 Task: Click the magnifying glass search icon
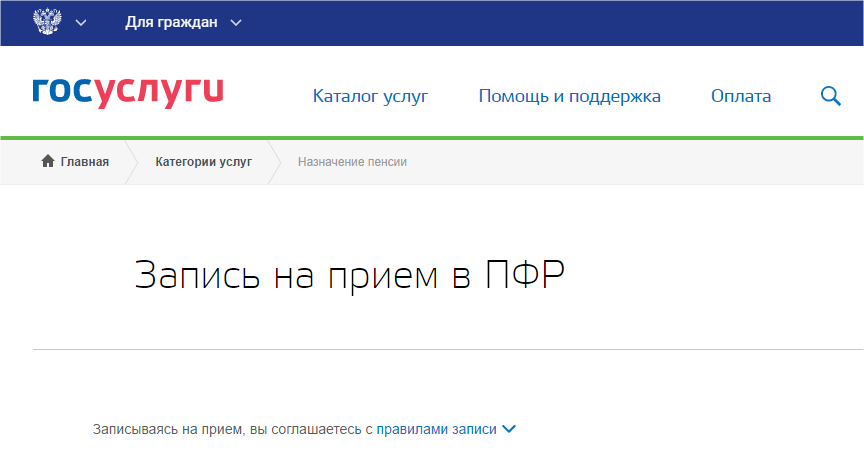830,96
